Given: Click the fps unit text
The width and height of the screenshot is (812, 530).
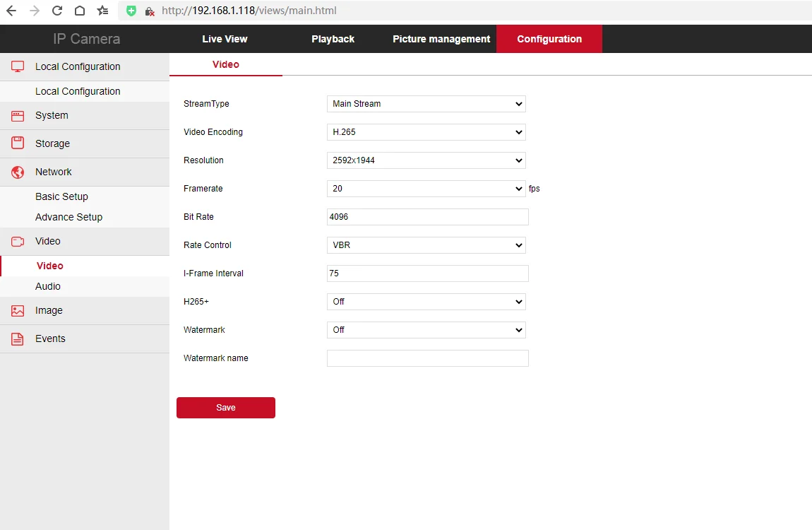Looking at the screenshot, I should pyautogui.click(x=534, y=189).
